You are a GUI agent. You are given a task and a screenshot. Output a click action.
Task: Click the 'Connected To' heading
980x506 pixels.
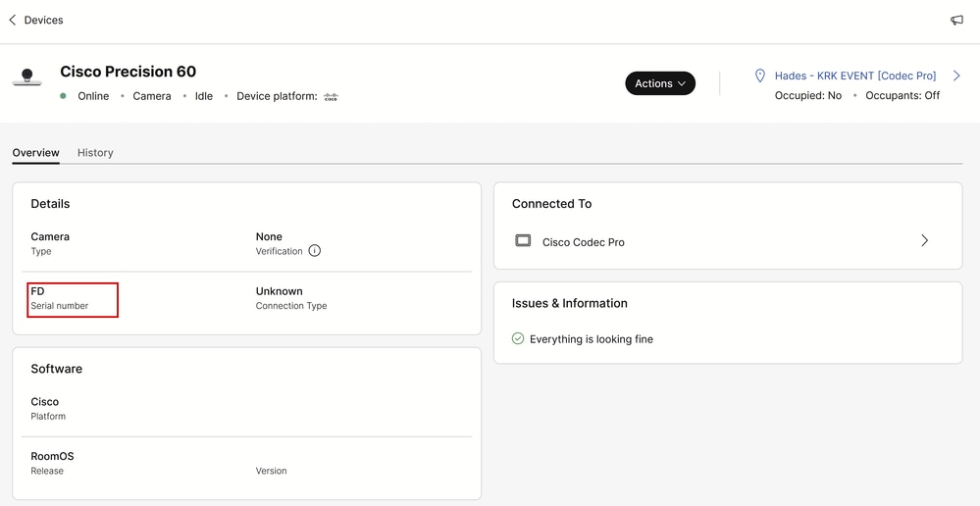pos(551,204)
